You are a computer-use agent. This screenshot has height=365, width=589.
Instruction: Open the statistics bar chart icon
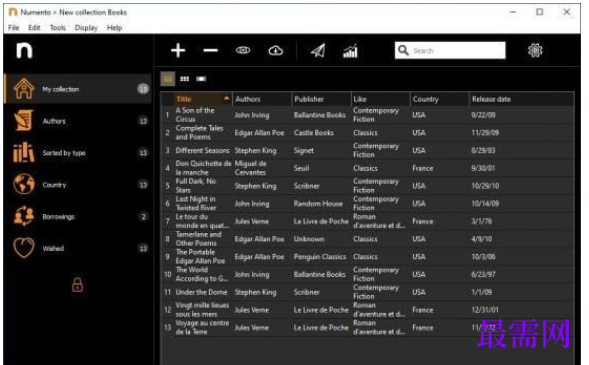click(x=350, y=51)
